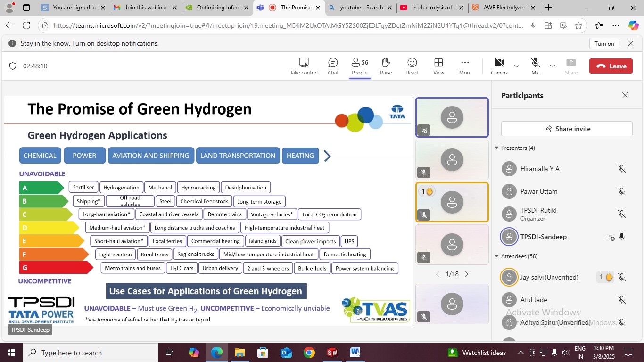
Task: Go to next page of video thumbnails
Action: 467,274
